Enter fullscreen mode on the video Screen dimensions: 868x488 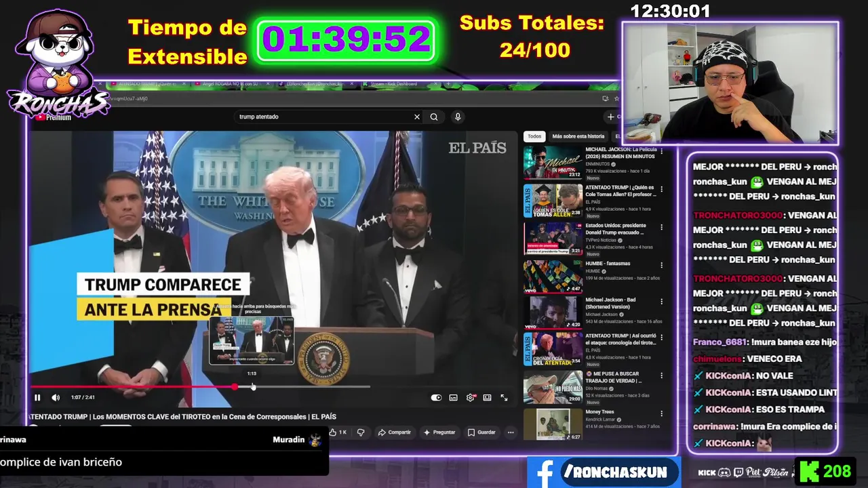(504, 398)
